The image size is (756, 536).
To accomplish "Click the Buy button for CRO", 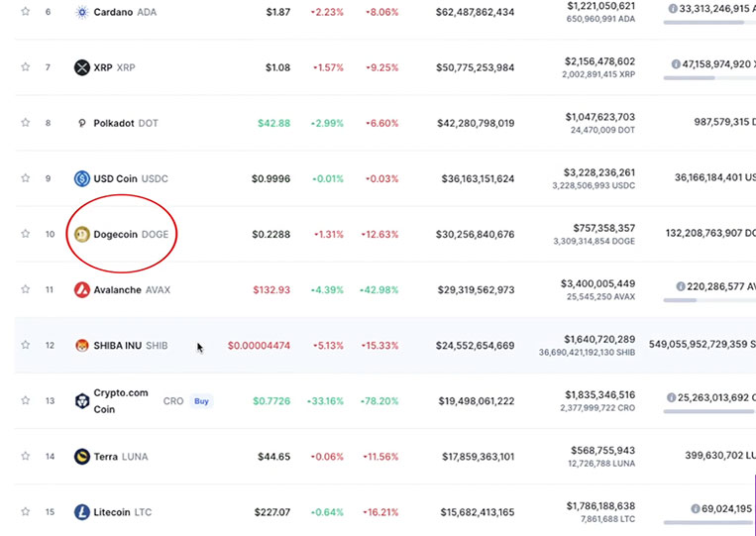I will (x=201, y=401).
